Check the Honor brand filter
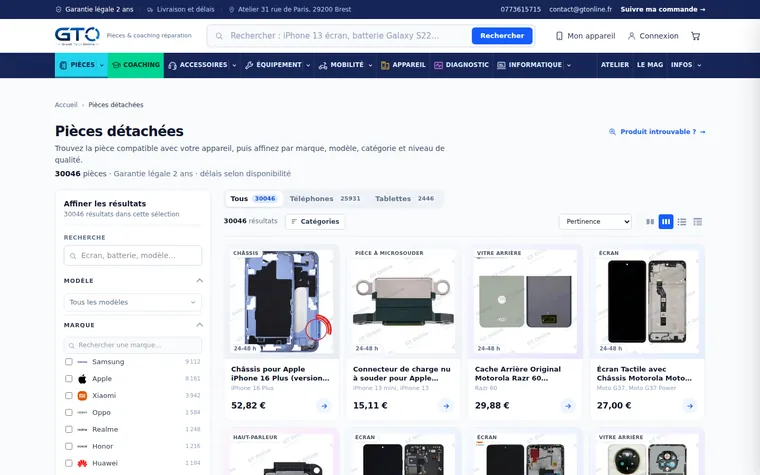This screenshot has height=475, width=760. [69, 446]
